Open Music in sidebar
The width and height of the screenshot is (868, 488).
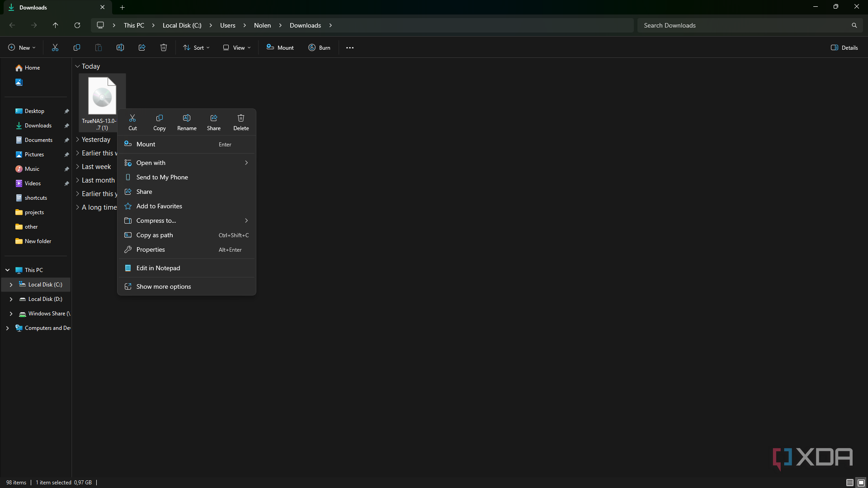click(x=35, y=169)
